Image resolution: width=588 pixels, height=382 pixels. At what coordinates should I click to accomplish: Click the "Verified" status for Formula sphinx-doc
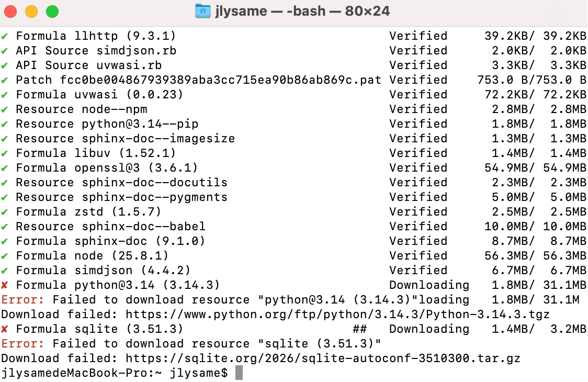click(418, 241)
